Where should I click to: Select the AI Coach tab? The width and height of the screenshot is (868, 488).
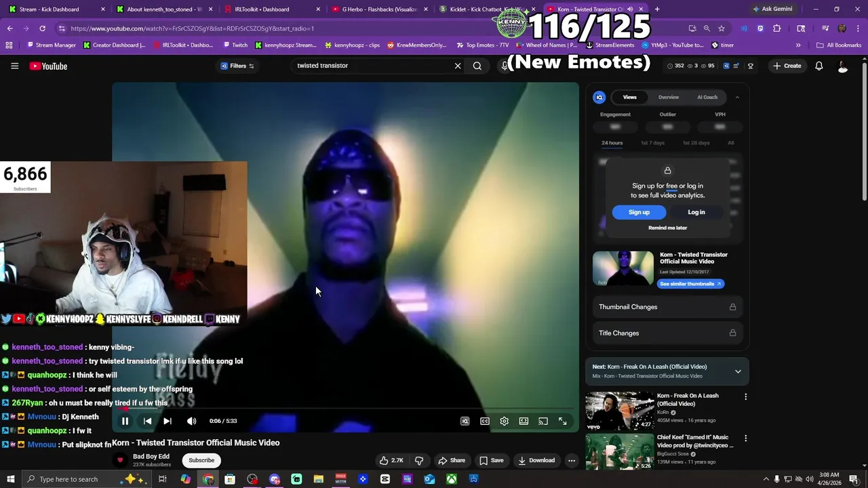(707, 97)
